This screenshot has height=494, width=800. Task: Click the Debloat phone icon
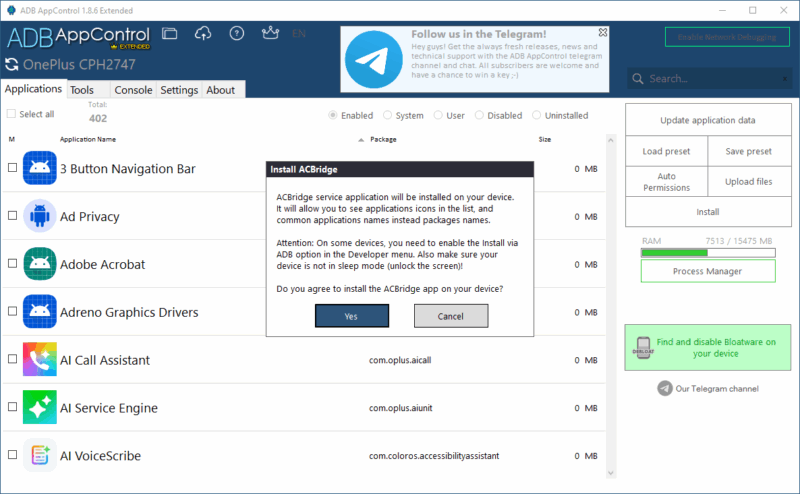tap(643, 347)
